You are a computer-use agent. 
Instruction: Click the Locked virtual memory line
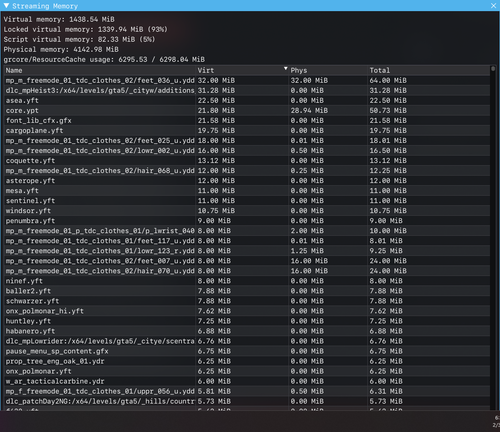85,29
